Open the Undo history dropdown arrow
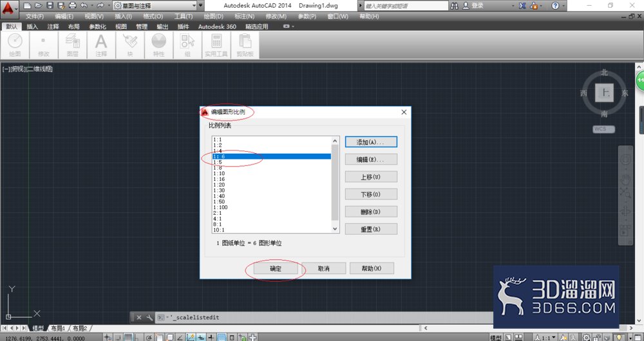 pos(91,6)
